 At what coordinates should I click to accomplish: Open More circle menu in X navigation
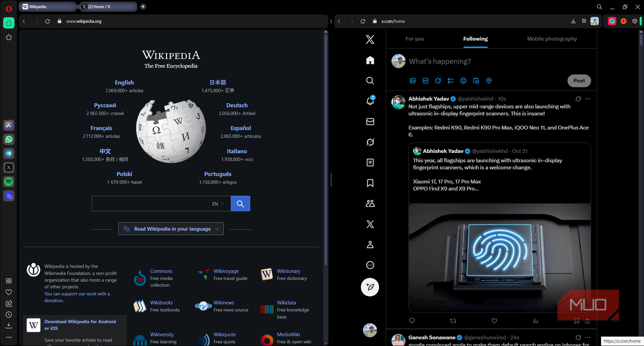point(370,265)
